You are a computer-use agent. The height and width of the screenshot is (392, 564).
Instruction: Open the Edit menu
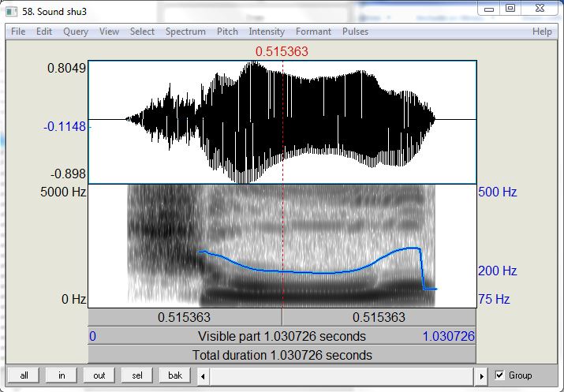[44, 32]
